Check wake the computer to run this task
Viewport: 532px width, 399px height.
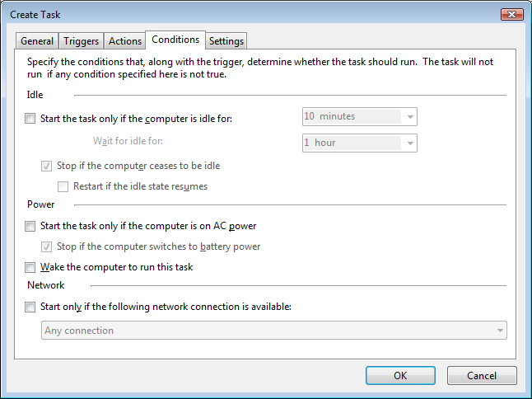point(30,267)
